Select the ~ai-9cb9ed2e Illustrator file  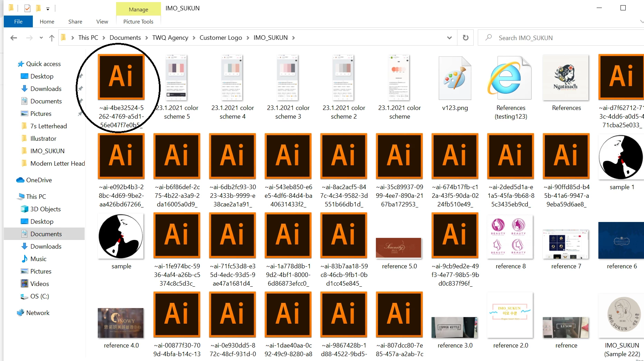tap(455, 235)
